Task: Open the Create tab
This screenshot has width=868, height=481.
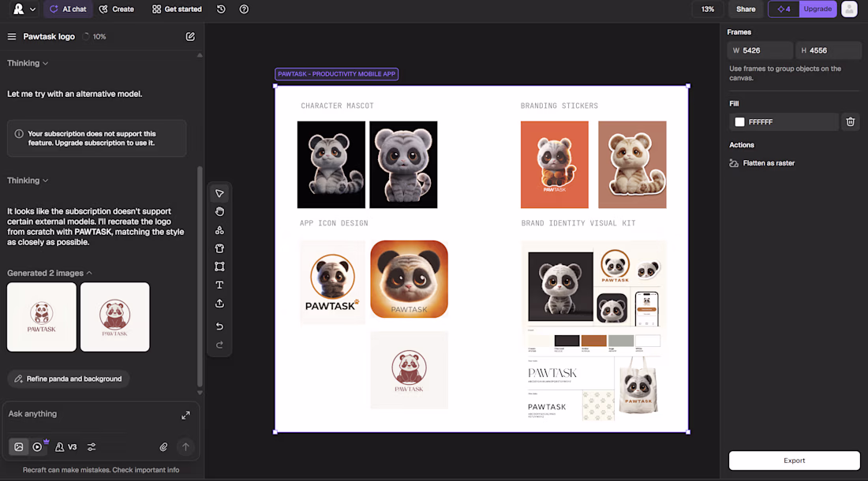Action: 116,9
